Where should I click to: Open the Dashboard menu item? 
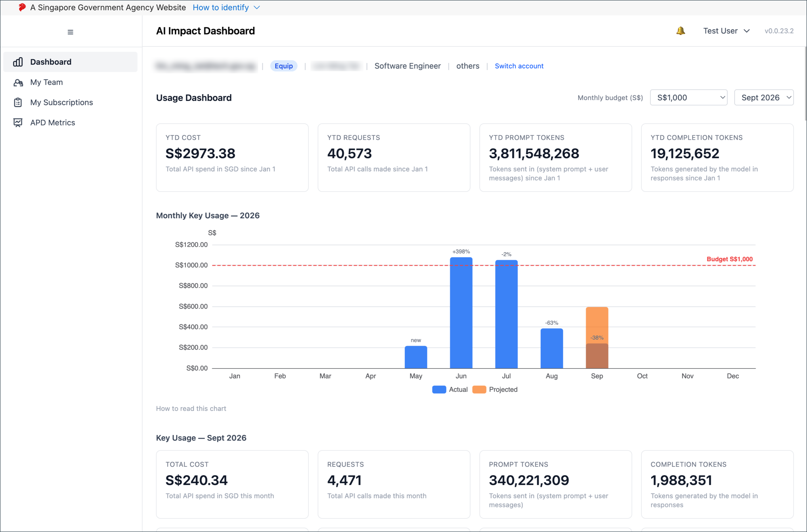(70, 62)
